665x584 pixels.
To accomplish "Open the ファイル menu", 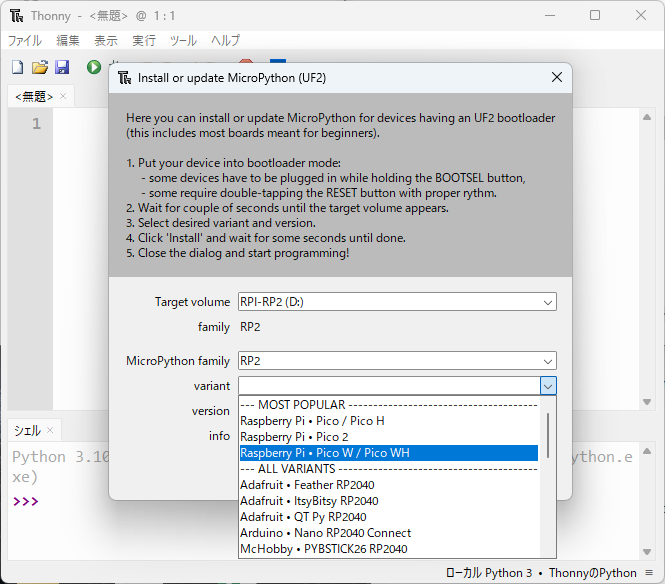I will 25,41.
